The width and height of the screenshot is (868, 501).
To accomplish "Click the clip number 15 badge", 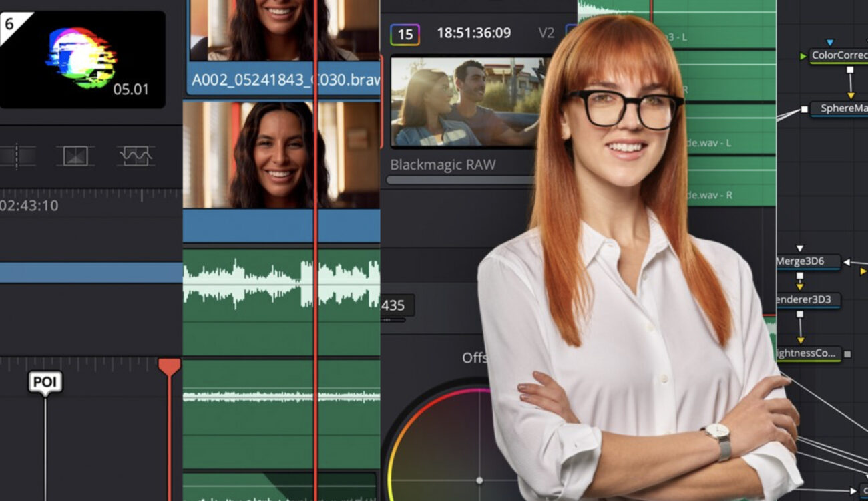I will coord(405,34).
